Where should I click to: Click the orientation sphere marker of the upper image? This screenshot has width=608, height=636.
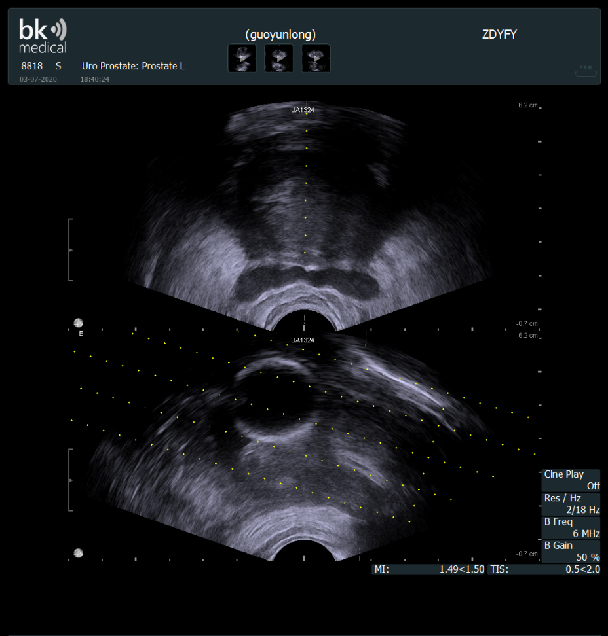78,323
